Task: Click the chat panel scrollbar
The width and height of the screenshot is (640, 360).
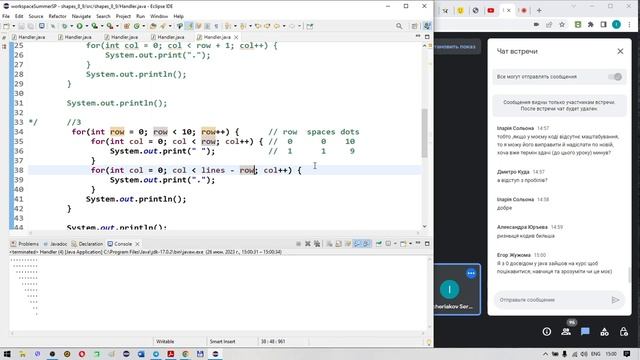Action: [630, 274]
